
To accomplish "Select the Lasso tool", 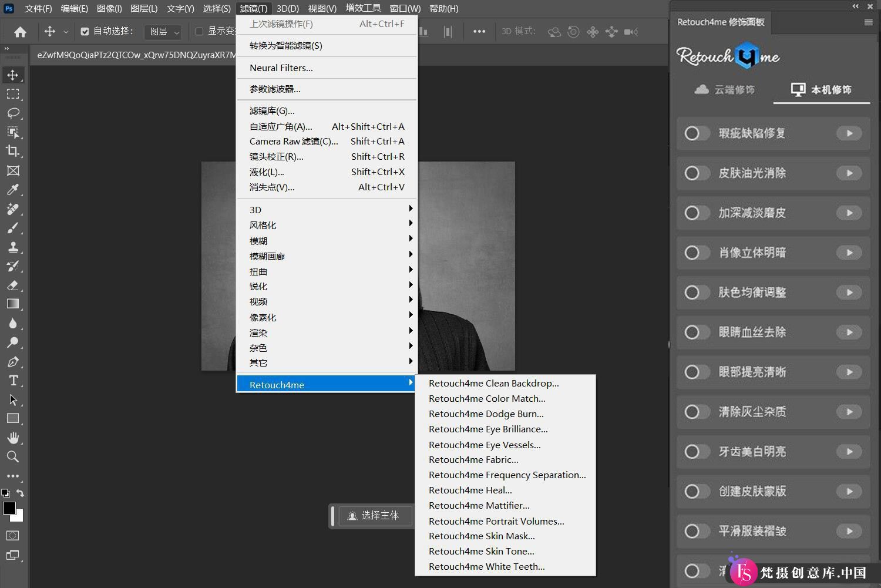I will pos(13,113).
